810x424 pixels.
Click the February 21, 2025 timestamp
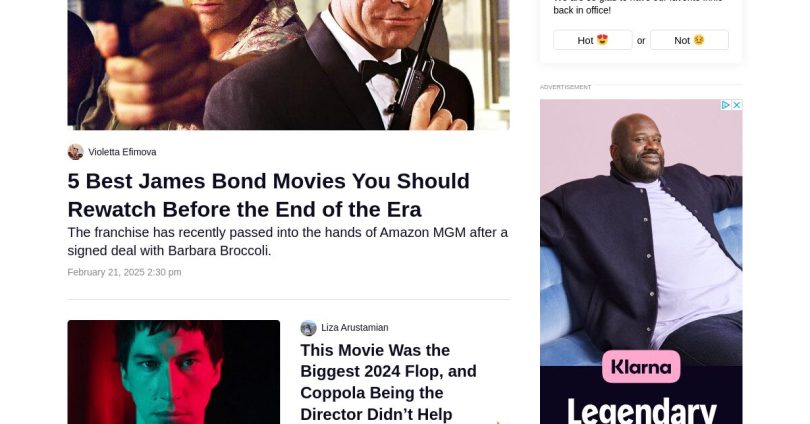point(124,272)
